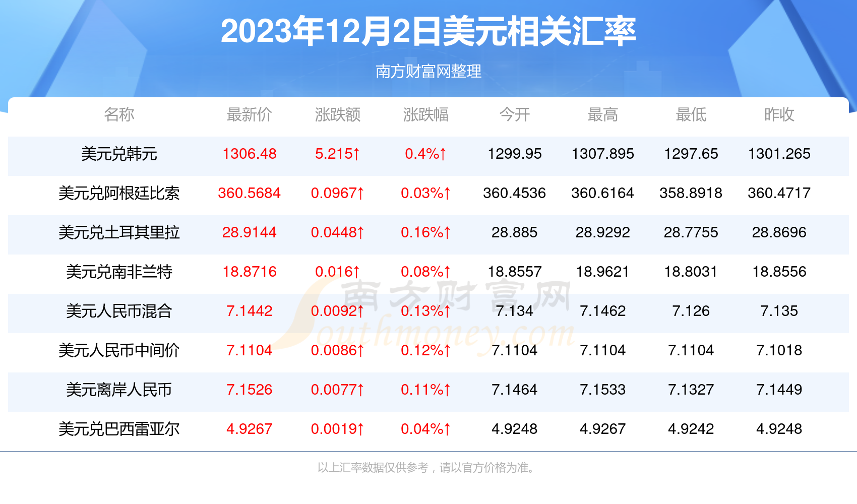
Task: Click the disclaimer 以上汇率数据仅供参考
Action: point(373,468)
